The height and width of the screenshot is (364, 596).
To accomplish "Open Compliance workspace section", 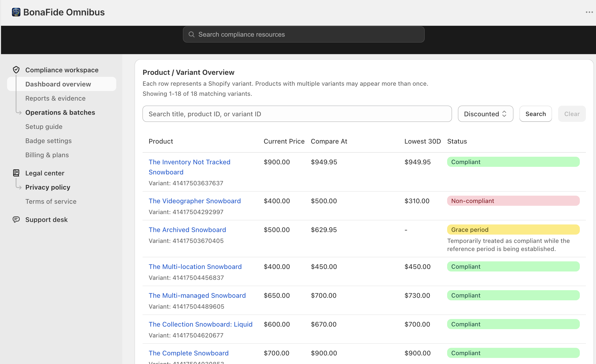I will point(62,70).
